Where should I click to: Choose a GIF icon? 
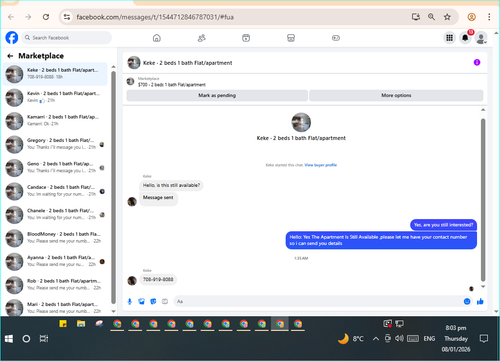pos(165,301)
